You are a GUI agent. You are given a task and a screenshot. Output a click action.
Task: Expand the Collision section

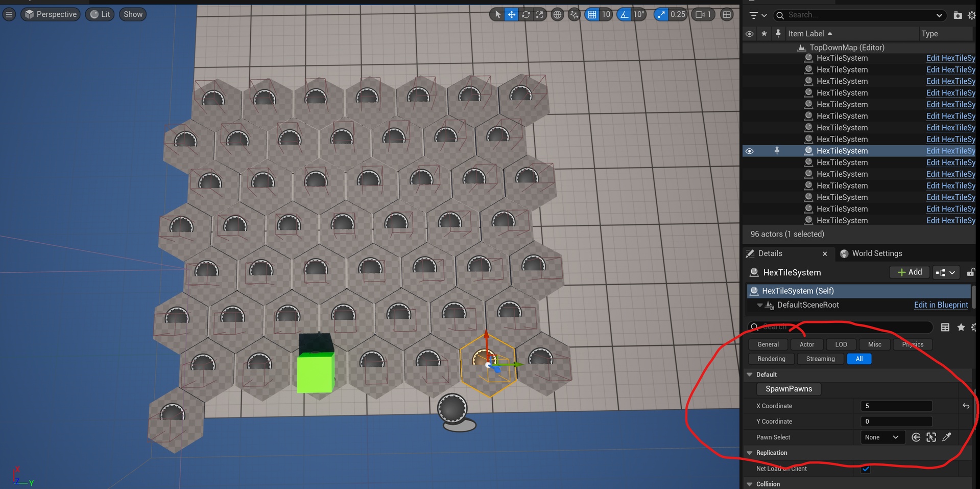[750, 484]
